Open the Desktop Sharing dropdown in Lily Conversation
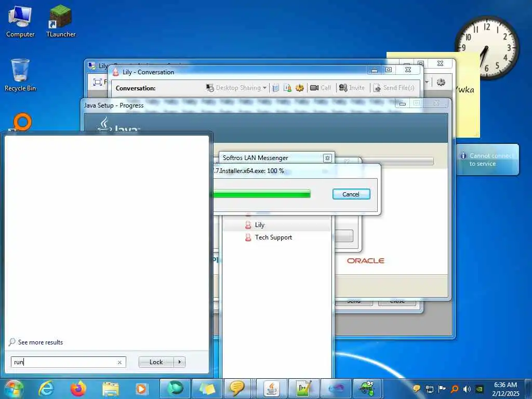Viewport: 532px width, 399px height. point(236,88)
